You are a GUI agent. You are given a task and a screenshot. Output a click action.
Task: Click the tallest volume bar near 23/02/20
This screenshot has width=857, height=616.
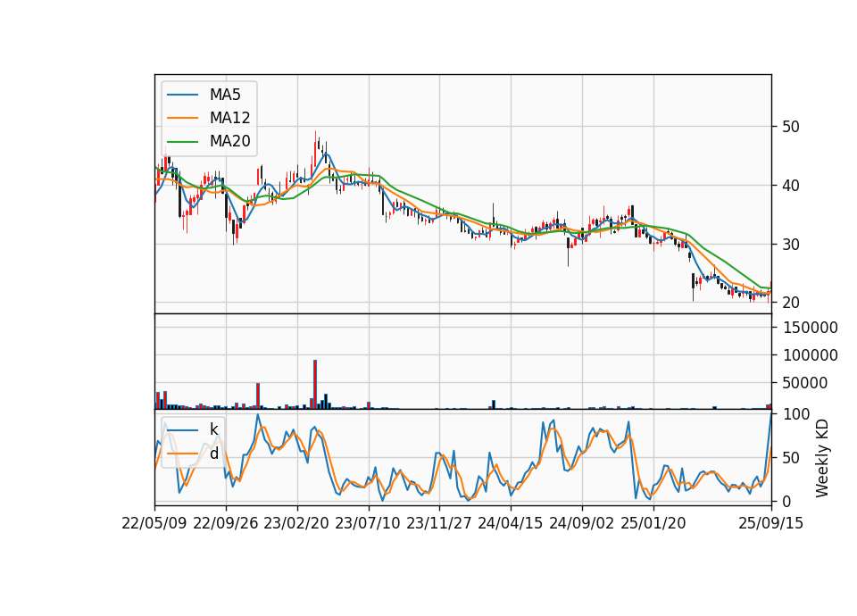(x=315, y=384)
